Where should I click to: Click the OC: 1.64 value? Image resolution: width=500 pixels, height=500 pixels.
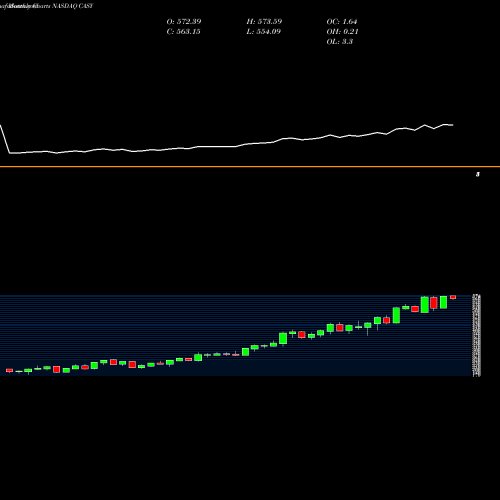[x=342, y=22]
